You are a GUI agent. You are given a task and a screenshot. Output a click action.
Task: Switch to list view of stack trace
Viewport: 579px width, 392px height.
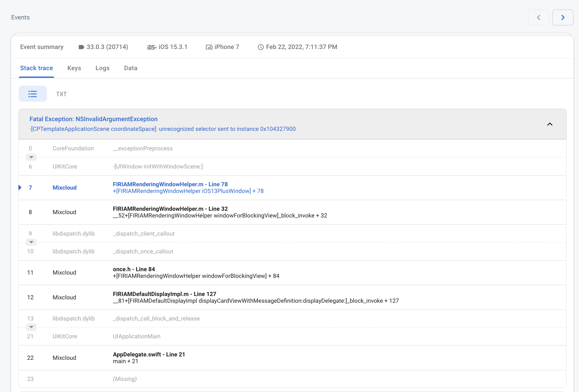(33, 94)
